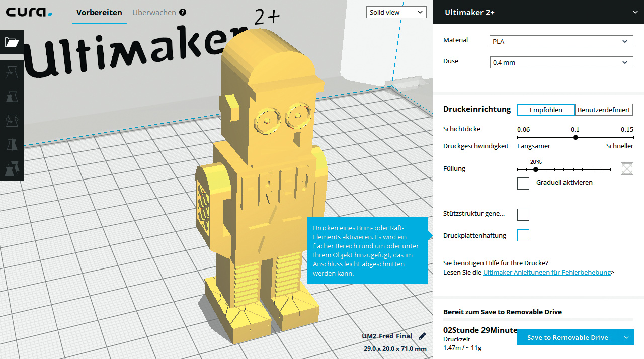Click the Schneller speed label
This screenshot has width=644, height=359.
619,146
